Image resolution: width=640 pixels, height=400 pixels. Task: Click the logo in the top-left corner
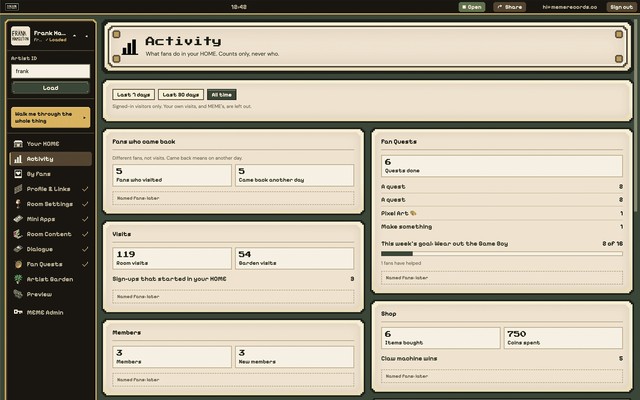point(12,7)
